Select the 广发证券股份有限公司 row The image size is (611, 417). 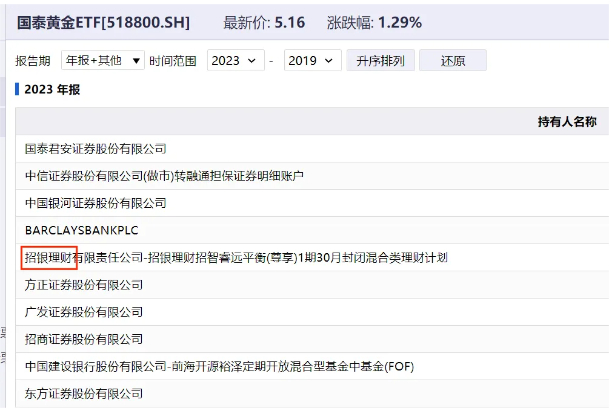coord(312,312)
